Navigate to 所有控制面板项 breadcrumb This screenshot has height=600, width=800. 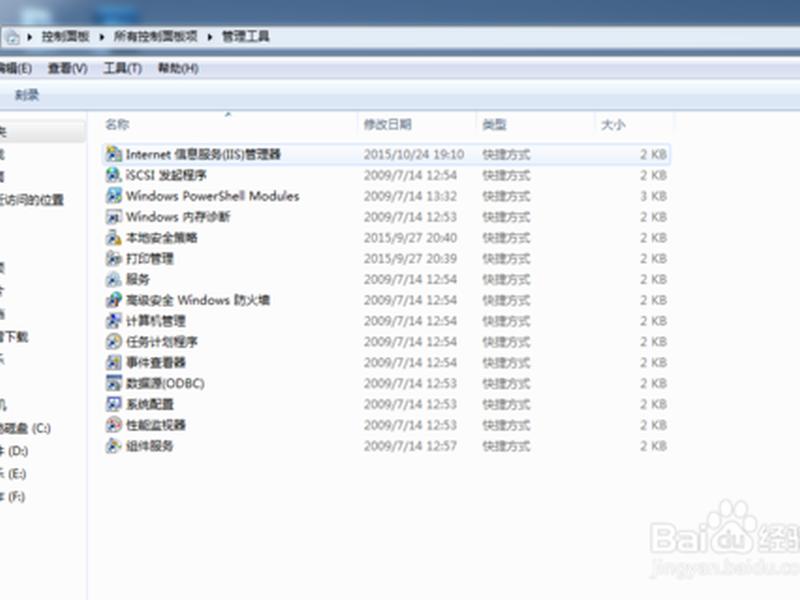click(x=155, y=36)
